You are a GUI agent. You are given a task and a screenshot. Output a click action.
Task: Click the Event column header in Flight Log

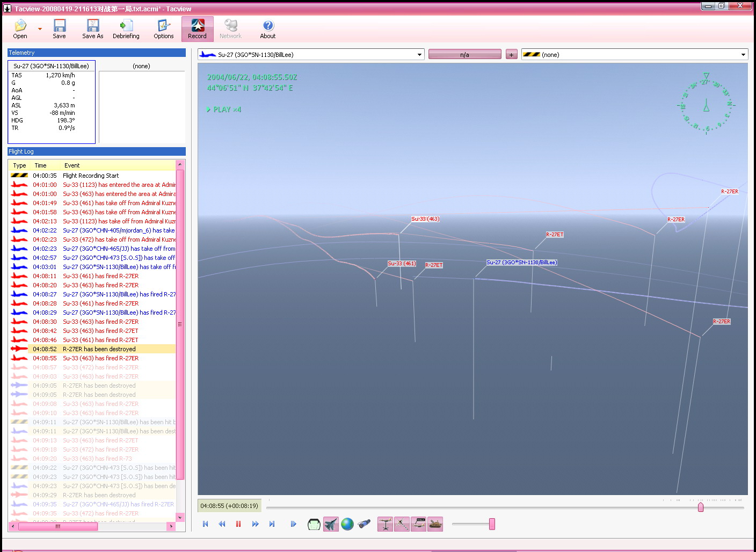(72, 165)
